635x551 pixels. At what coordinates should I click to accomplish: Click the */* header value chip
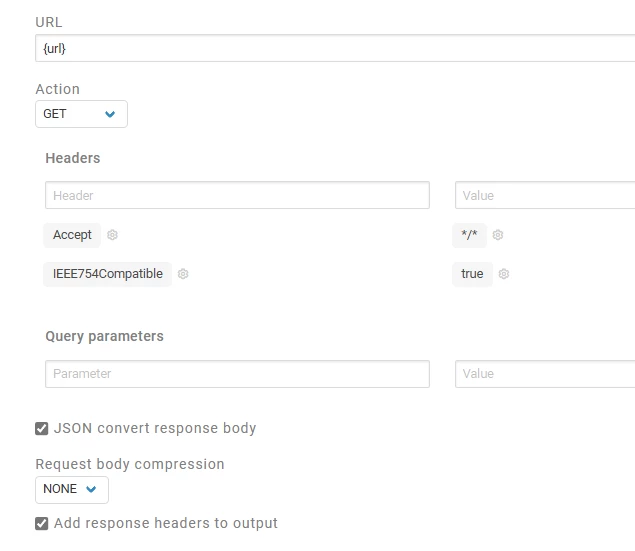[x=469, y=235]
